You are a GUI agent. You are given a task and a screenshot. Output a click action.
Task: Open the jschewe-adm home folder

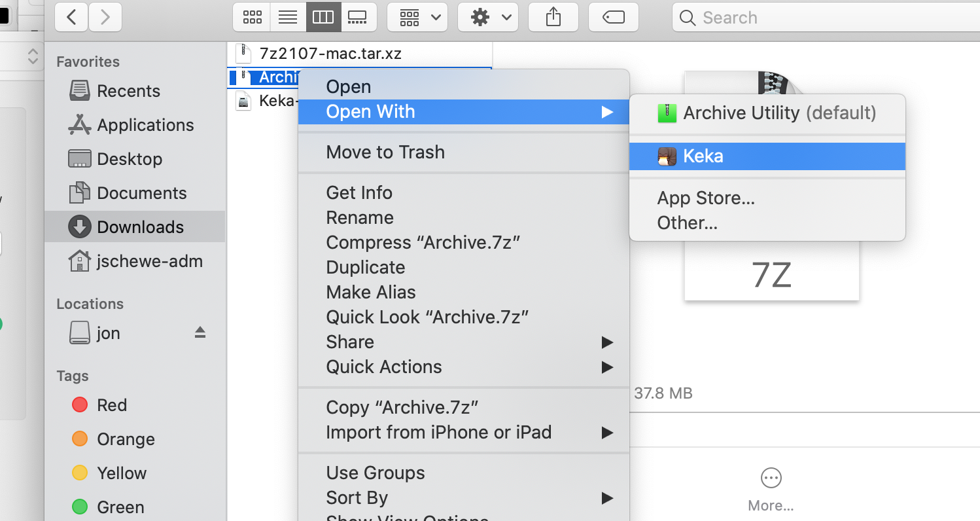136,261
